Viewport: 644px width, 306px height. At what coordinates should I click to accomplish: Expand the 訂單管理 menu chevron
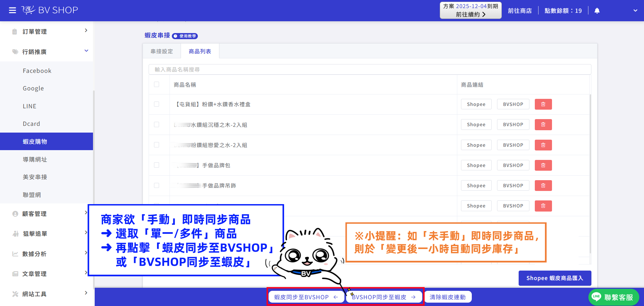[x=86, y=30]
